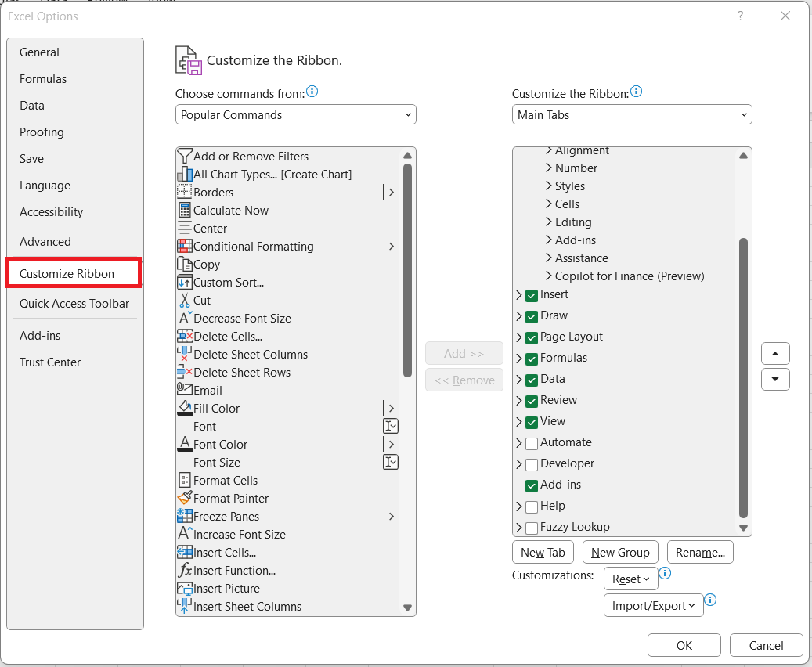The width and height of the screenshot is (812, 667).
Task: Open the Import/Export dropdown
Action: (654, 605)
